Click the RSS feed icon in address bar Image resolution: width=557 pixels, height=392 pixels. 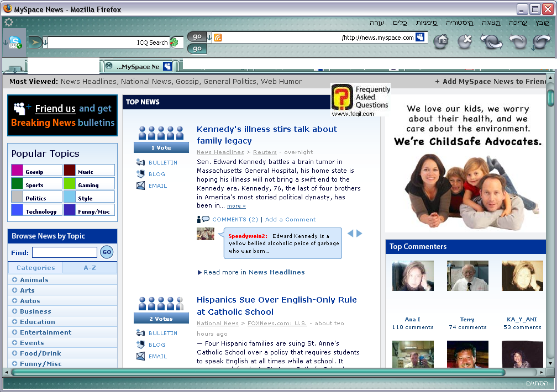click(218, 38)
